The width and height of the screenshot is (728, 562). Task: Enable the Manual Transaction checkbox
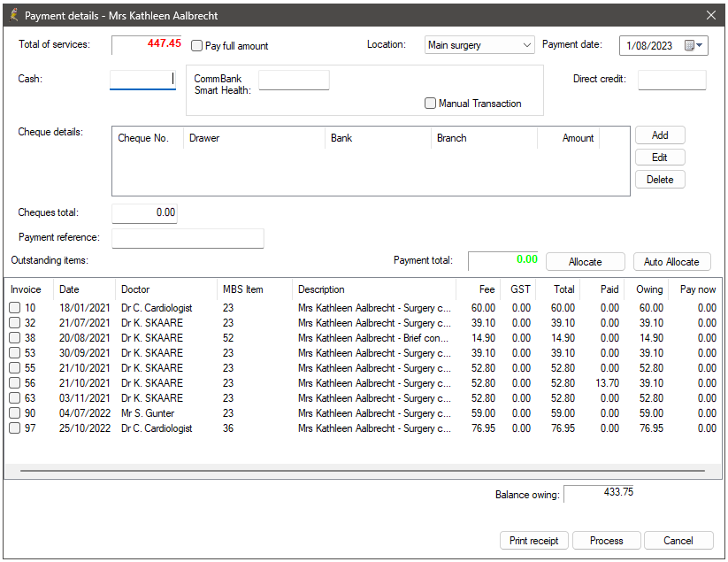[431, 104]
